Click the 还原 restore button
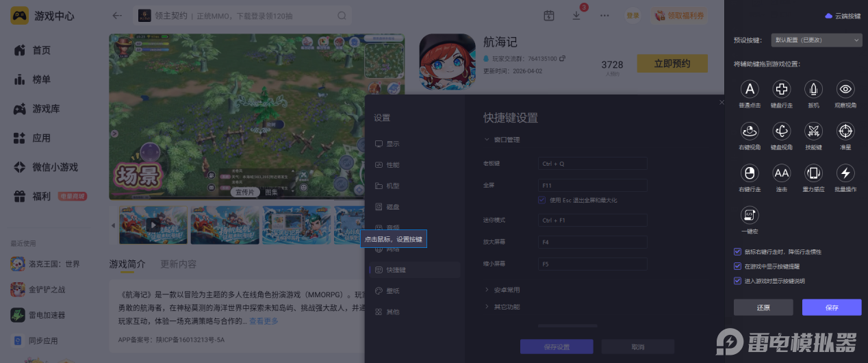This screenshot has width=868, height=363. pos(763,308)
